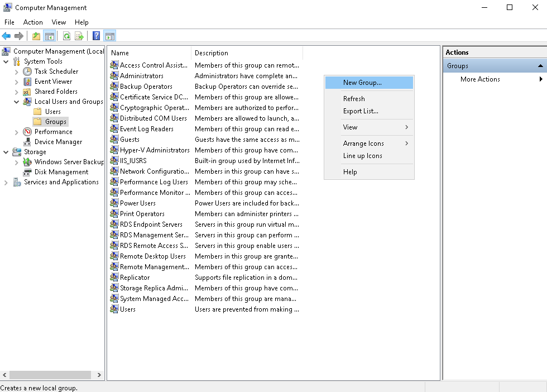
Task: Collapse the Local Users and Groups node
Action: coord(17,101)
